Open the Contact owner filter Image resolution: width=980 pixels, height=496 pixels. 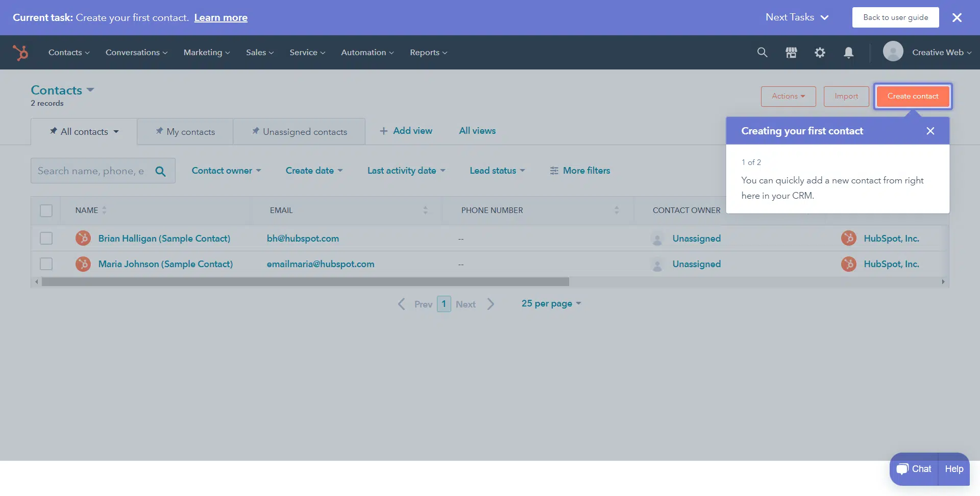pos(226,171)
